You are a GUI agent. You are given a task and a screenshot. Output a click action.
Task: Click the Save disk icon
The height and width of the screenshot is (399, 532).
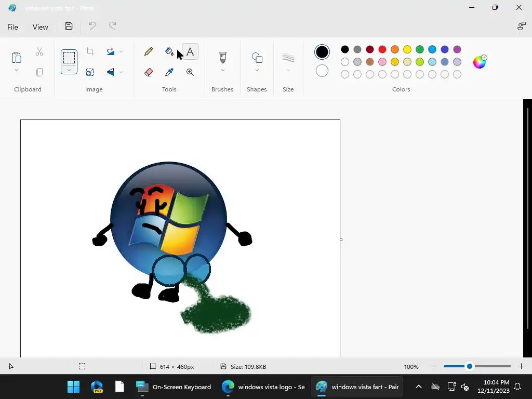pyautogui.click(x=69, y=26)
